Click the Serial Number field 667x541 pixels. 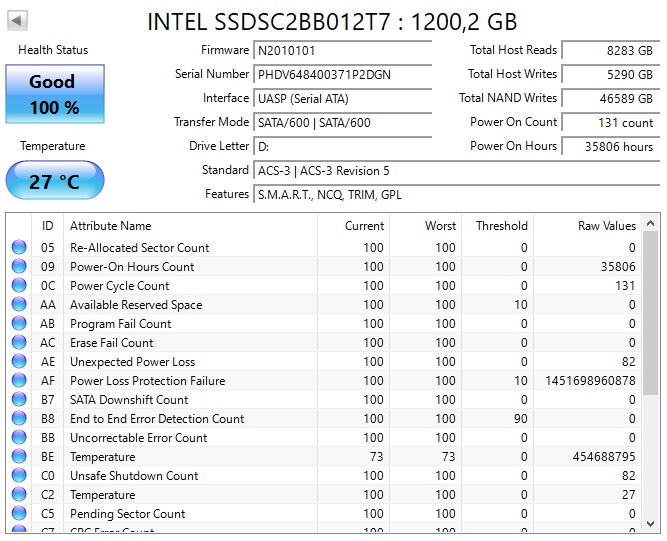click(x=343, y=75)
